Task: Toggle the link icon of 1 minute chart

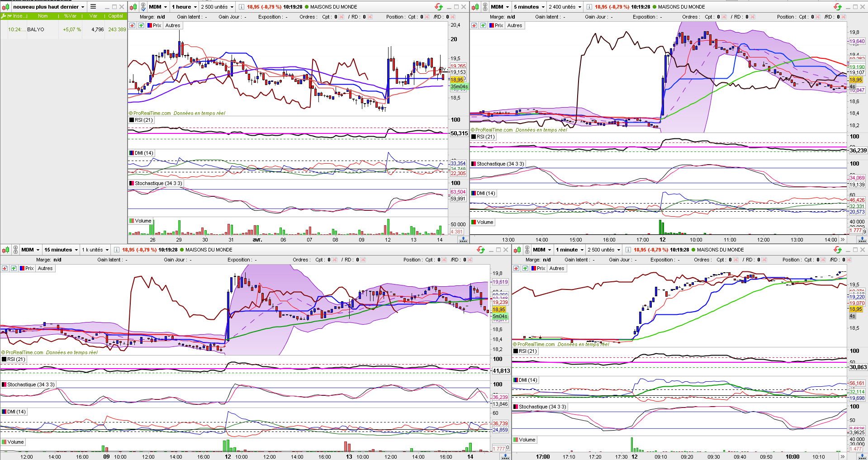Action: [x=527, y=250]
